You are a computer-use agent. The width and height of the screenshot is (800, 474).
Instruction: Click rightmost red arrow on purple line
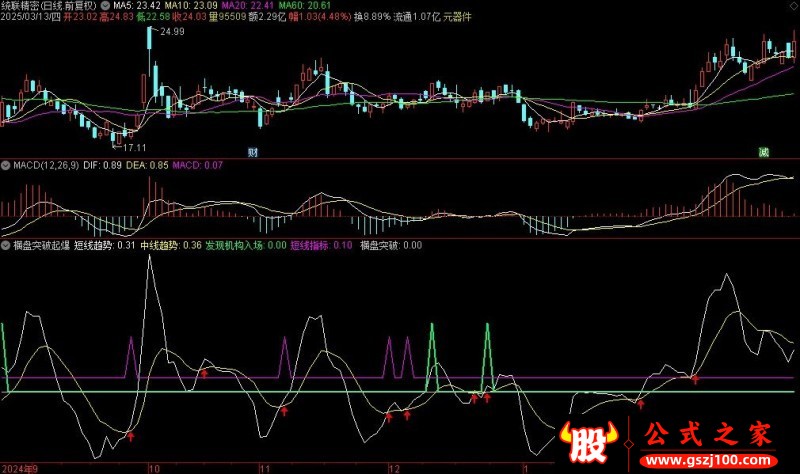(x=695, y=379)
